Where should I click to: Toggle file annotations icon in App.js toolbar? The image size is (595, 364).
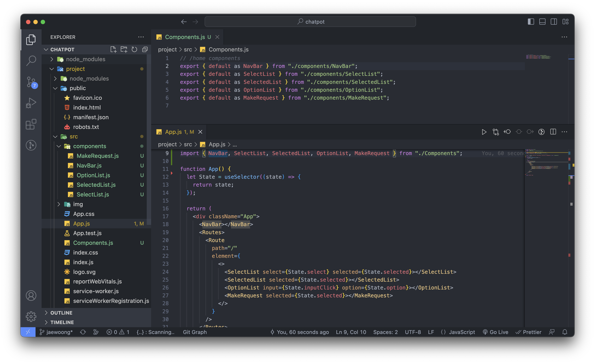pos(541,132)
